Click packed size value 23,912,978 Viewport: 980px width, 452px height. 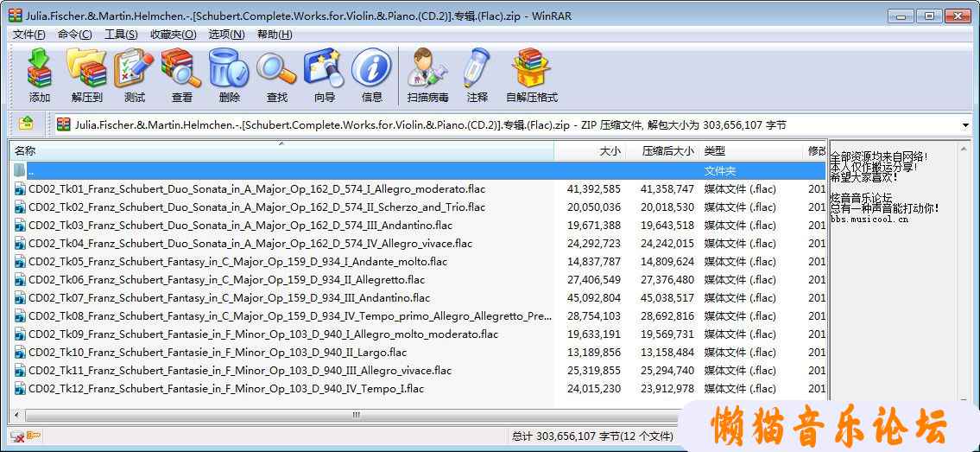click(x=667, y=388)
